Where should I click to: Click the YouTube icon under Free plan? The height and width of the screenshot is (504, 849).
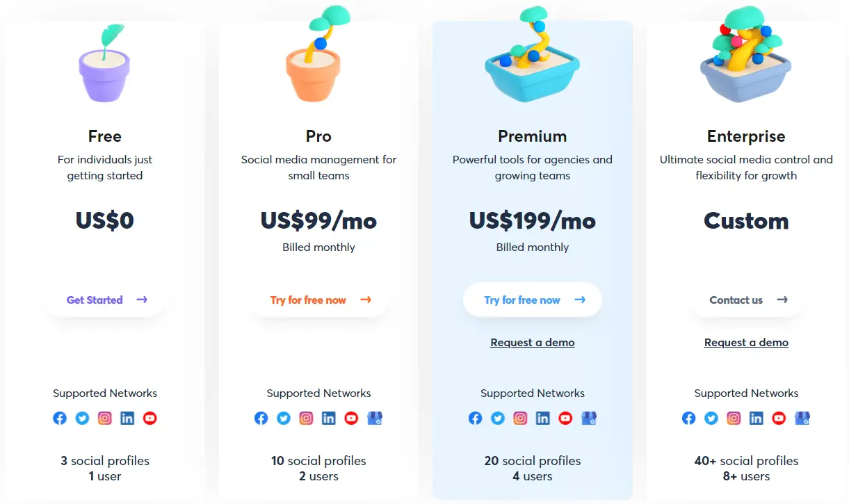[150, 418]
